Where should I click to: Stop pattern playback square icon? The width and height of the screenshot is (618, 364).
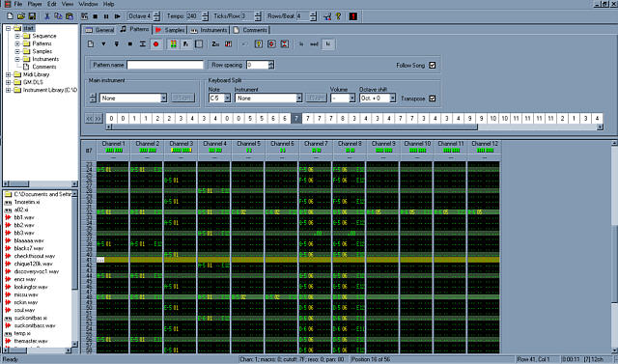tap(129, 44)
